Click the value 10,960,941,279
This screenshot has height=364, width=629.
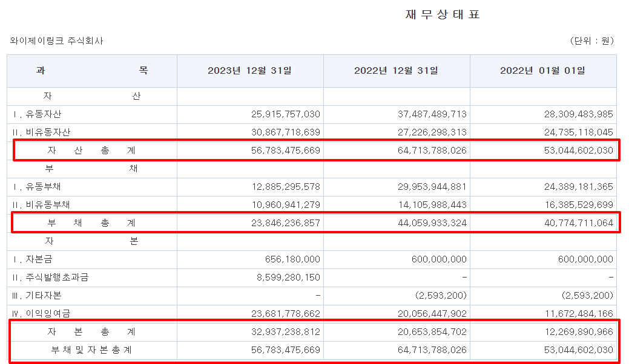(286, 205)
